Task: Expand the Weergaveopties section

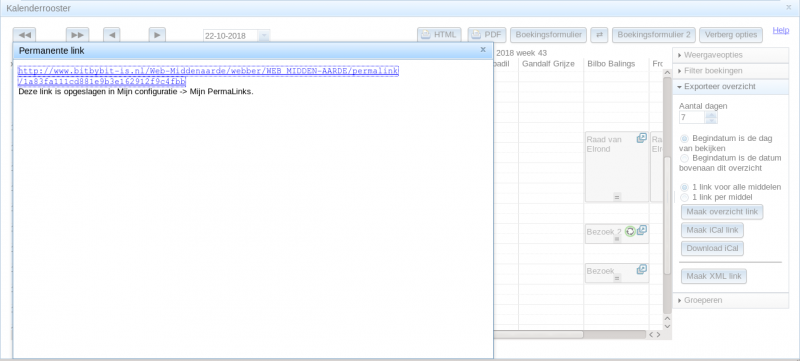Action: click(x=731, y=55)
